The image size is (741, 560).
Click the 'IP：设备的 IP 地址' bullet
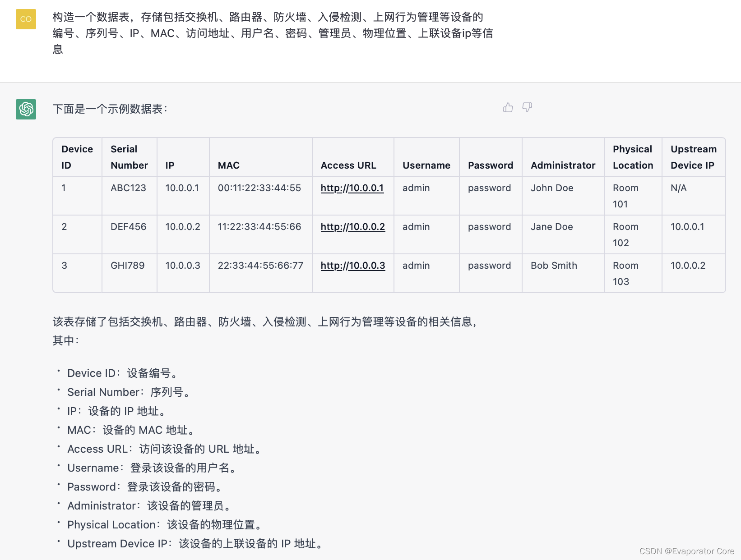click(116, 411)
